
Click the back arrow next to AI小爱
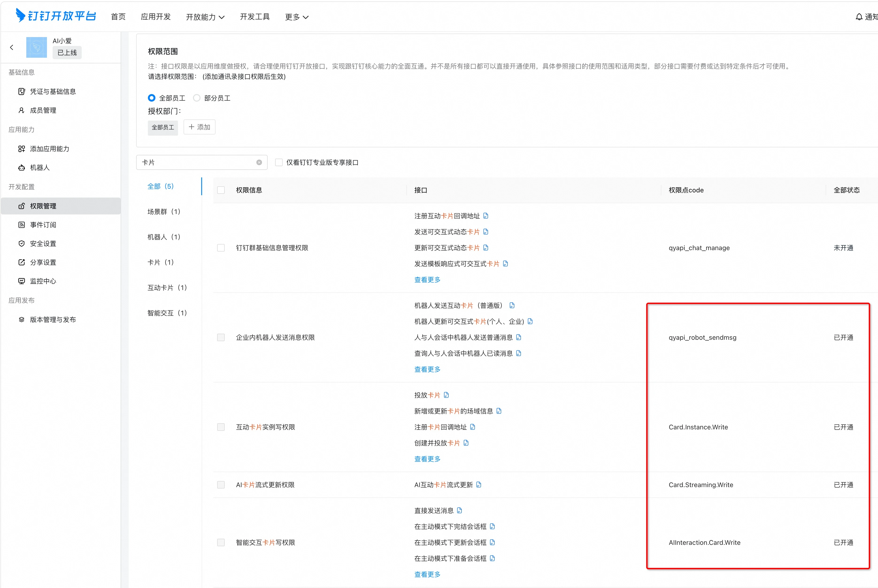point(12,47)
